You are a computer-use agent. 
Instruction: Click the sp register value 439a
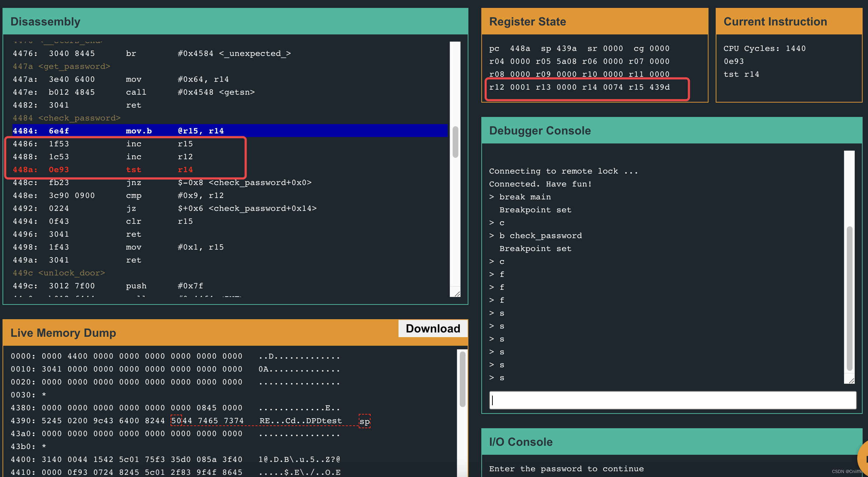[567, 48]
